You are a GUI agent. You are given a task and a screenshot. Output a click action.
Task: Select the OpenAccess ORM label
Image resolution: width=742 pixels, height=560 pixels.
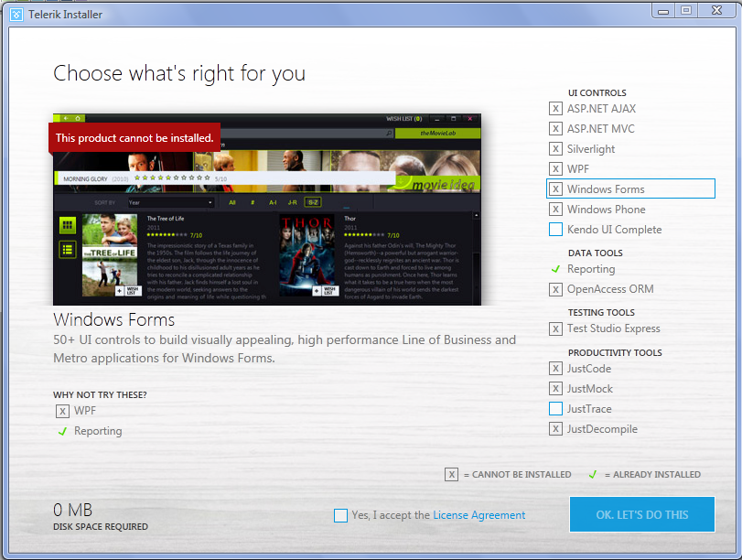[x=610, y=289]
